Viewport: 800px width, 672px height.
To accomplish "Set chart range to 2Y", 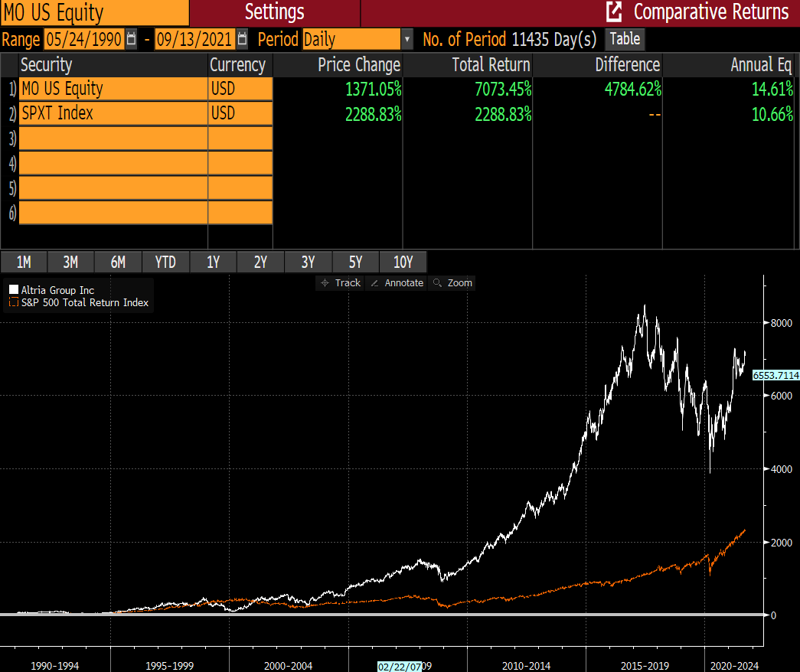I will click(x=260, y=262).
